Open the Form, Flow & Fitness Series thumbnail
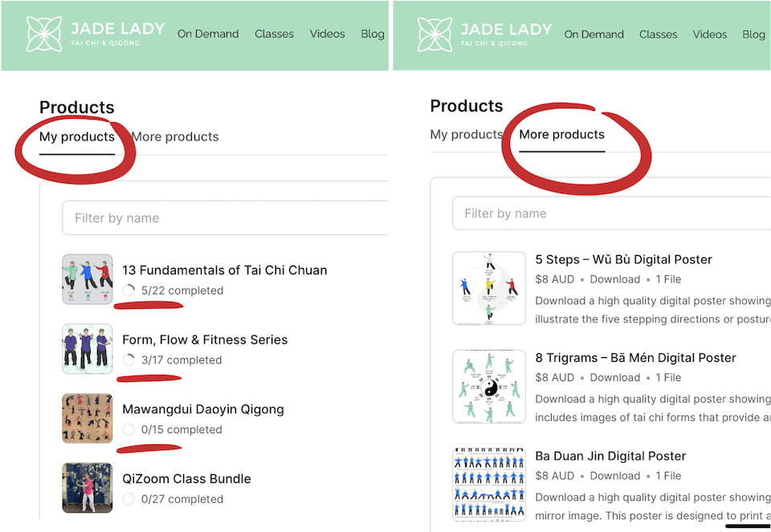771x532 pixels. click(x=88, y=349)
